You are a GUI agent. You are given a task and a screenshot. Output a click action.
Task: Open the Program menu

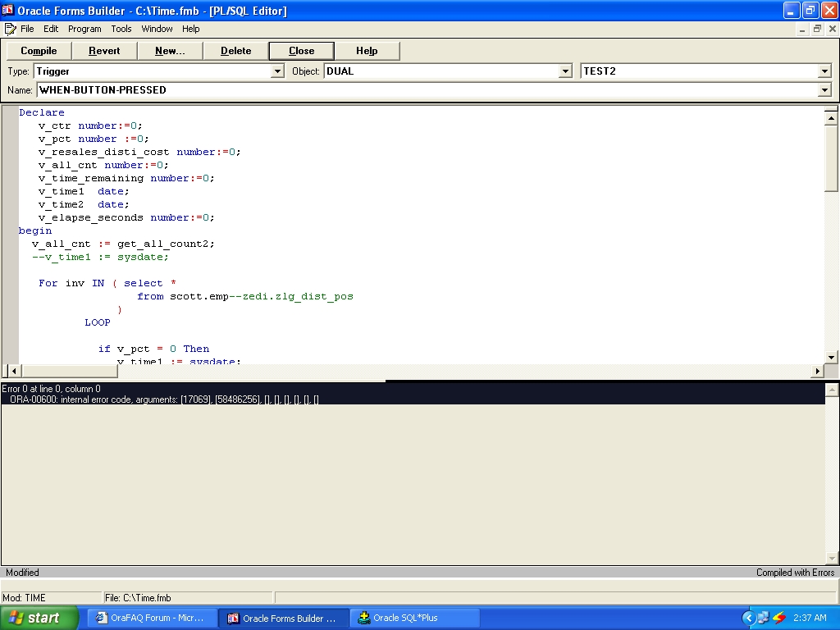click(84, 29)
